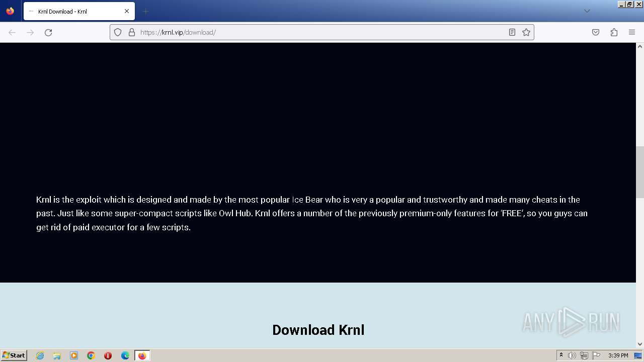Launch Microsoft Edge from taskbar
The height and width of the screenshot is (362, 644).
(x=125, y=355)
